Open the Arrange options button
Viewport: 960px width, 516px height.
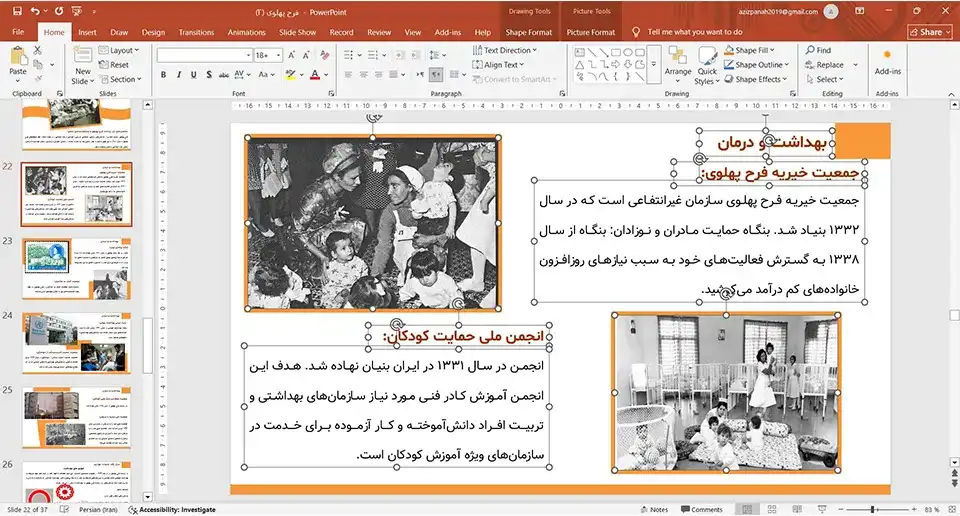pyautogui.click(x=678, y=64)
